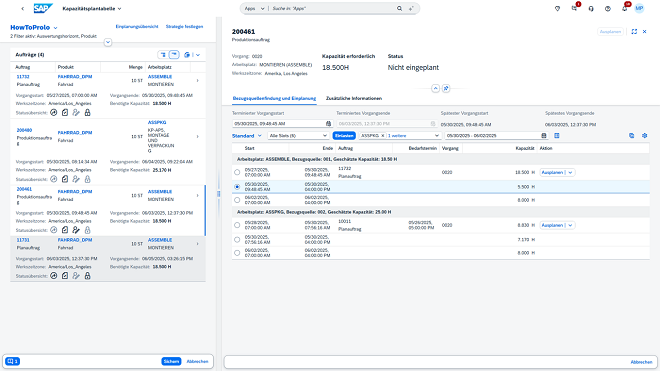This screenshot has height=371, width=660.
Task: Click edit status icon for order 200461
Action: 76,230
